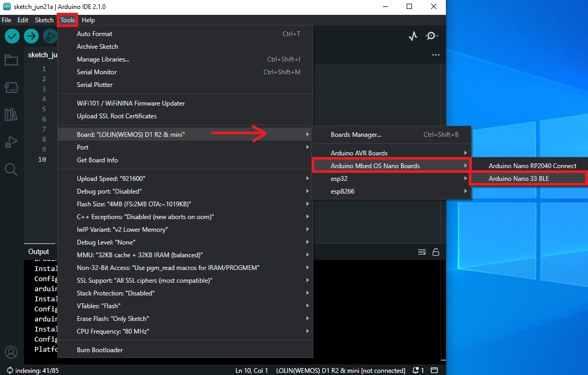Open Serial Plotter from Tools menu
The width and height of the screenshot is (588, 375).
(185, 85)
